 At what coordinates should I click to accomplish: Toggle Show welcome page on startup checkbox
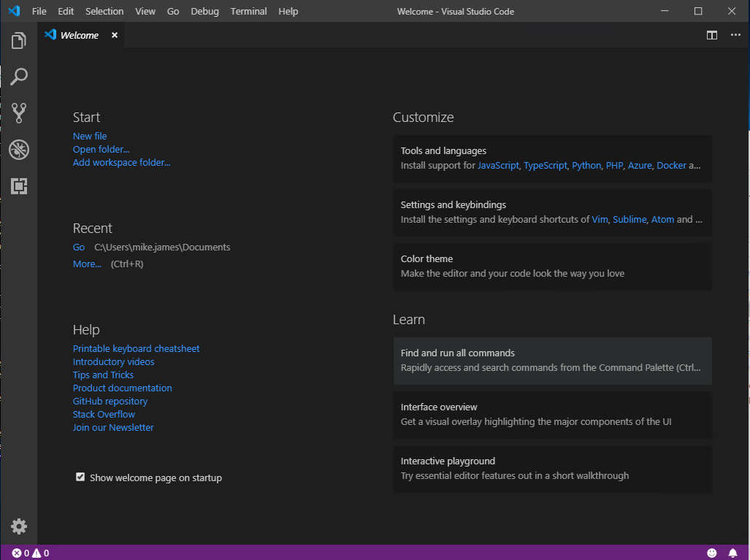(80, 477)
